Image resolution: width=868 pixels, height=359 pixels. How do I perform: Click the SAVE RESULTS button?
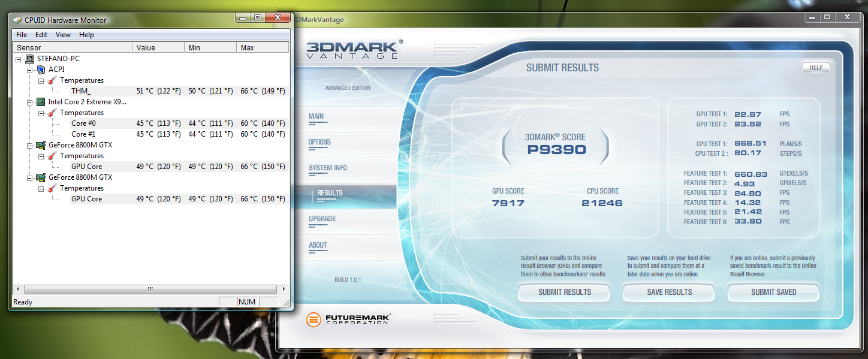coord(669,292)
